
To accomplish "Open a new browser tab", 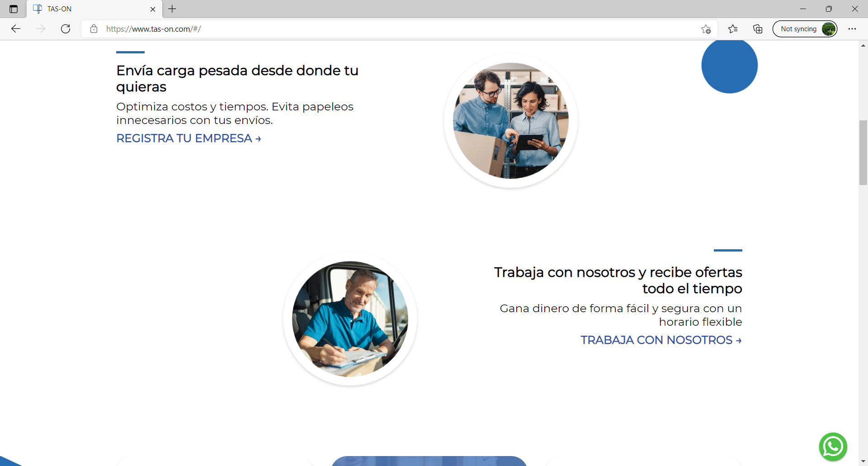I will (172, 9).
